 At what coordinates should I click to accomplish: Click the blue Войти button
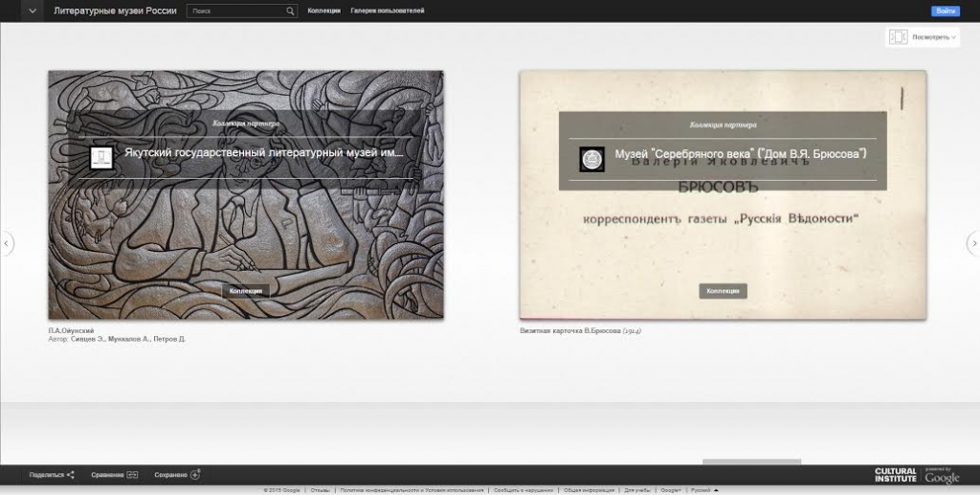click(946, 11)
